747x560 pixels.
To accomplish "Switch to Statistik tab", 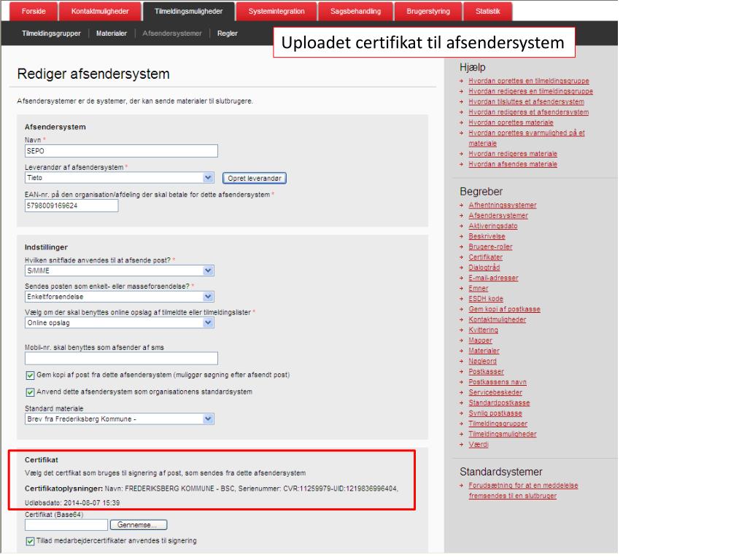I will [488, 12].
